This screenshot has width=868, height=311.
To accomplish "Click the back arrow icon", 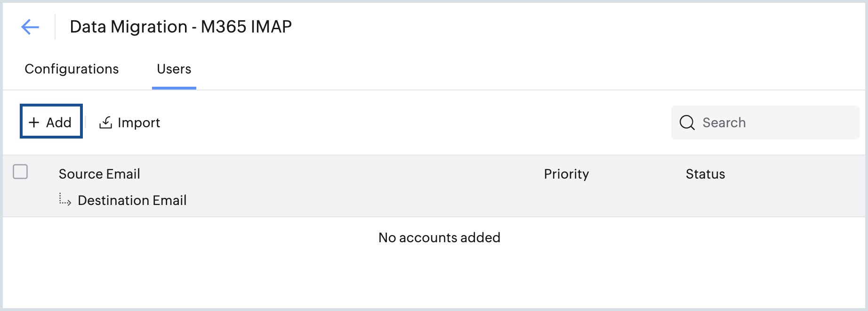I will coord(30,27).
